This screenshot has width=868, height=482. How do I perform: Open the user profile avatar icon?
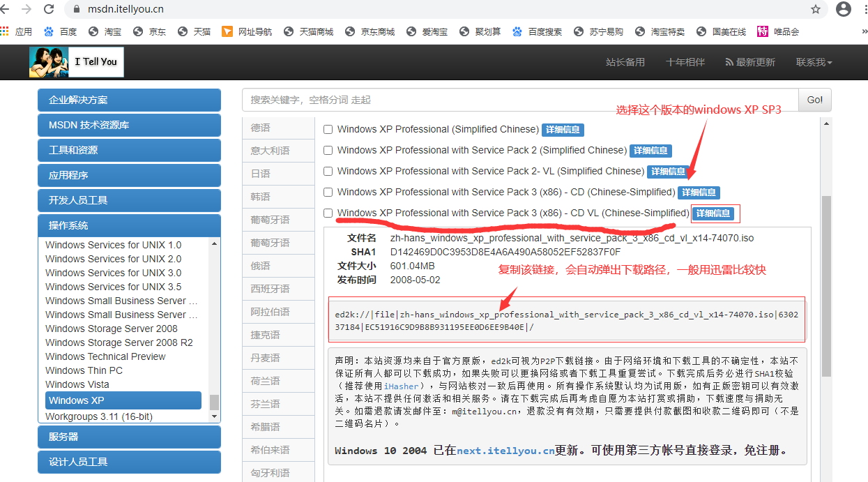(x=844, y=9)
